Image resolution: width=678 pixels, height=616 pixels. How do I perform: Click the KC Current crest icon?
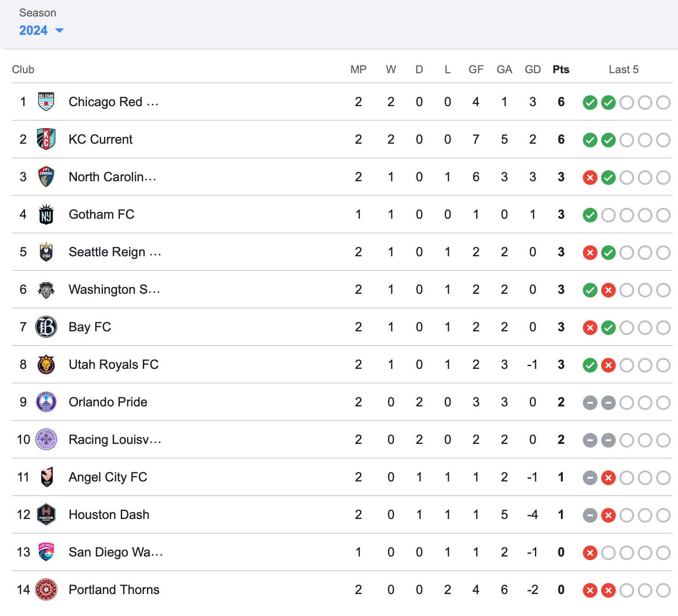click(x=46, y=139)
